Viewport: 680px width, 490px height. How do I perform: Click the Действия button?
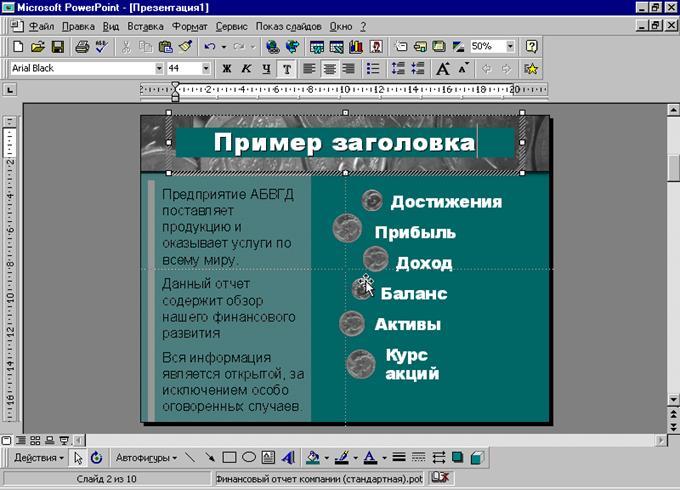click(x=38, y=457)
